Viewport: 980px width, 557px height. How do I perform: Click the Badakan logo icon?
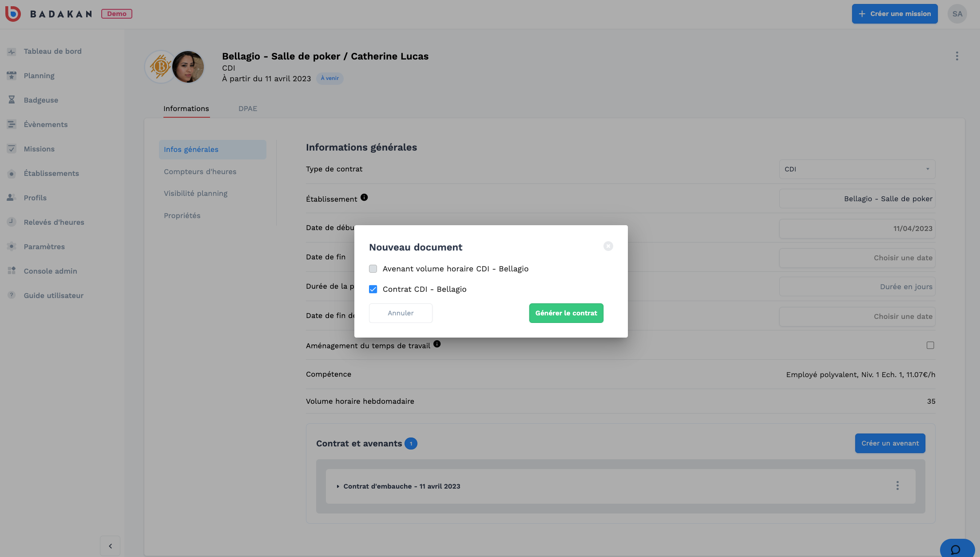[13, 14]
